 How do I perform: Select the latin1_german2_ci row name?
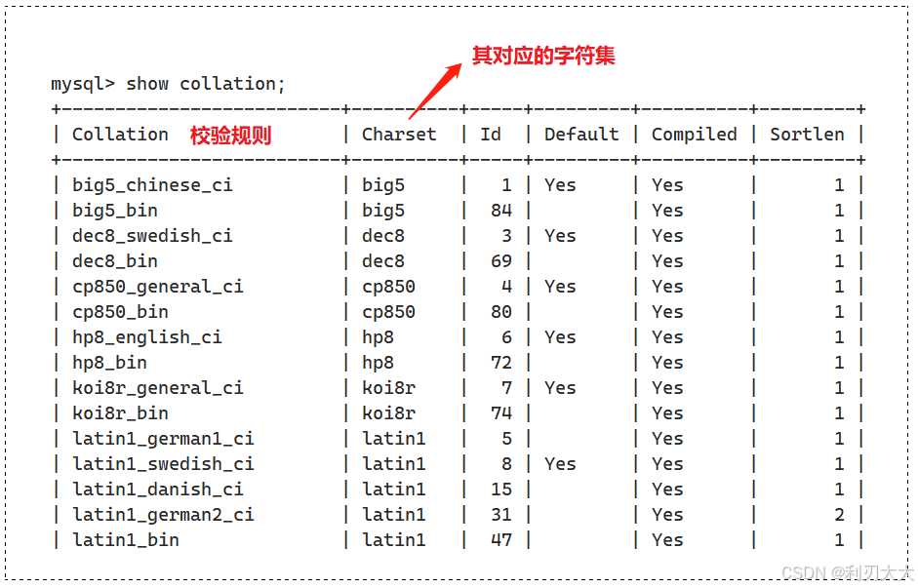tap(163, 515)
